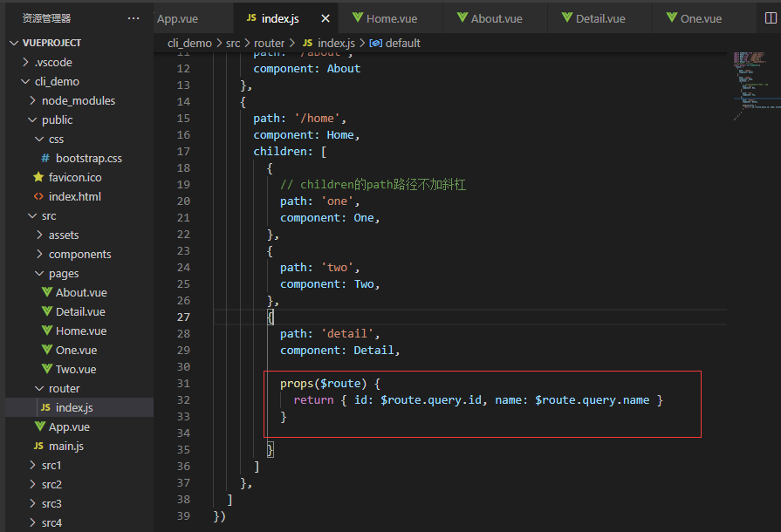The width and height of the screenshot is (781, 532).
Task: Collapse the VUEPROJECT root section
Action: click(14, 44)
